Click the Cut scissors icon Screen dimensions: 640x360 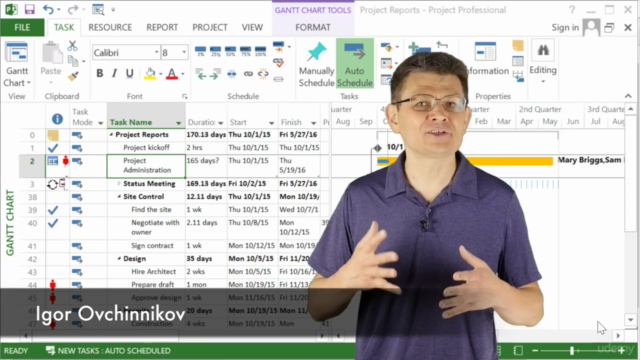pos(73,46)
